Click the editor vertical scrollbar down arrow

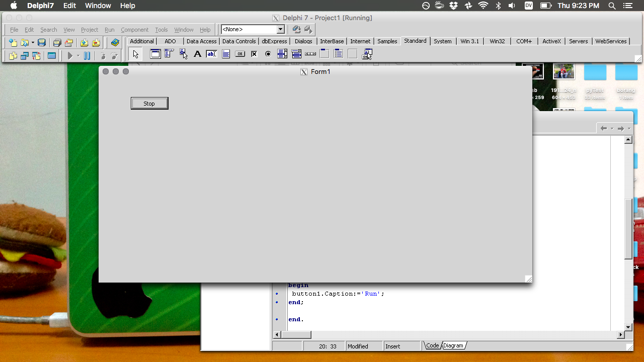click(x=628, y=327)
